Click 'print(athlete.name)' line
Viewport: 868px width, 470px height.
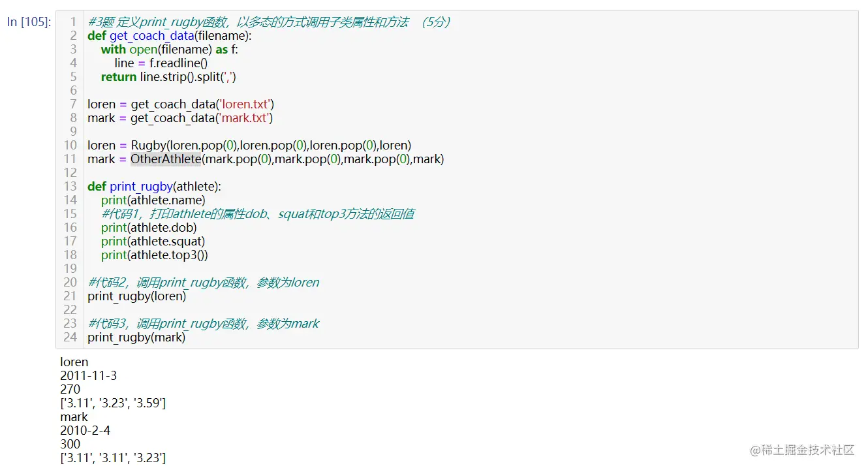pos(153,200)
